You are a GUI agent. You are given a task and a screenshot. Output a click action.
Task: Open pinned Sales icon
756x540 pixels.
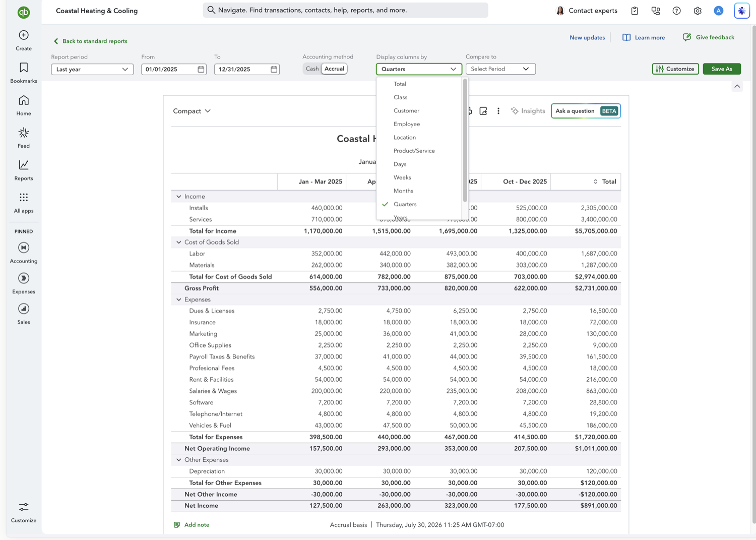[x=24, y=309]
